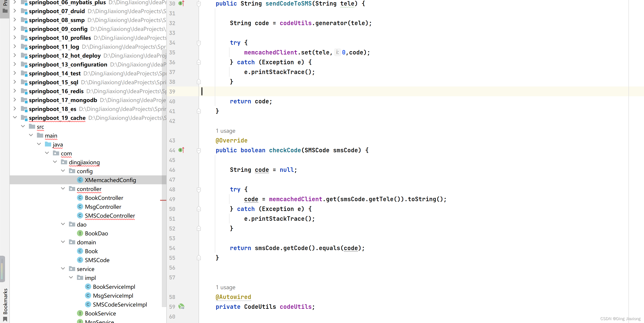Click the implements gutter icon on line 44

181,150
